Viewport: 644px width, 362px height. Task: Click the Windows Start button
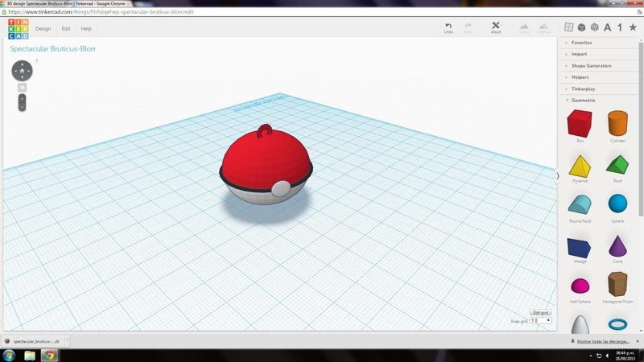[x=9, y=355]
